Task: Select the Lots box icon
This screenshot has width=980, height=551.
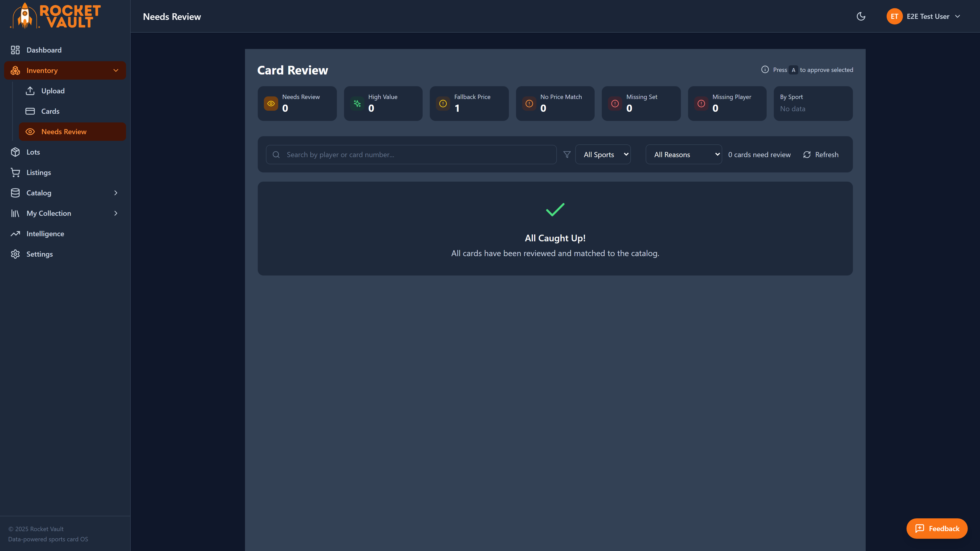Action: 15,152
